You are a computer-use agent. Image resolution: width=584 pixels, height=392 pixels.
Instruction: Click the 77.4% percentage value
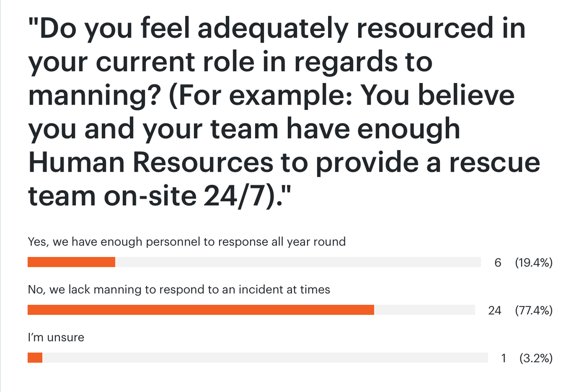(x=534, y=310)
